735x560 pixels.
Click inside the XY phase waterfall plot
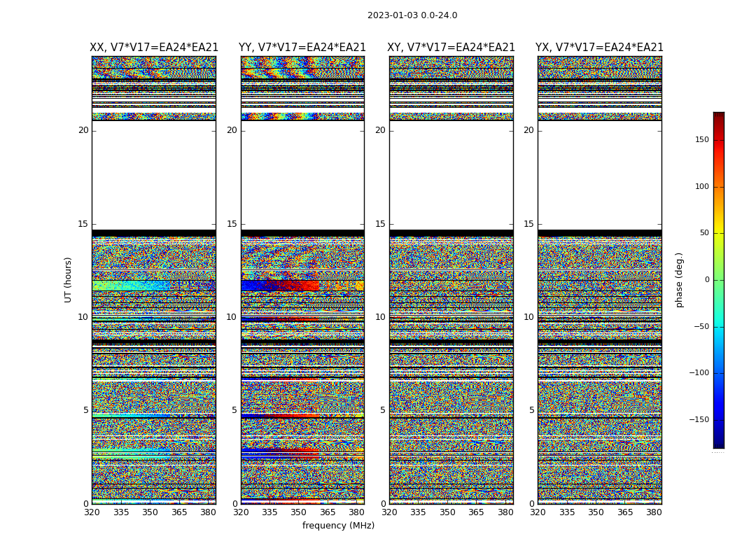point(451,280)
